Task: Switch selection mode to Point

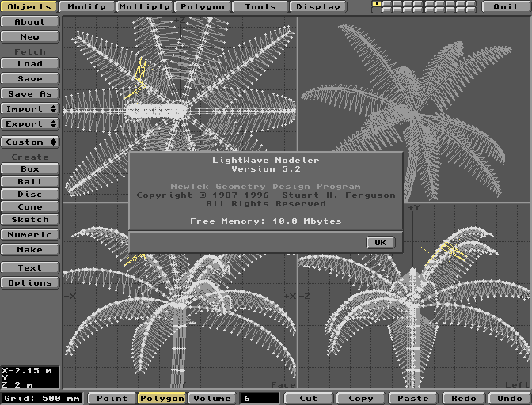Action: pyautogui.click(x=112, y=399)
